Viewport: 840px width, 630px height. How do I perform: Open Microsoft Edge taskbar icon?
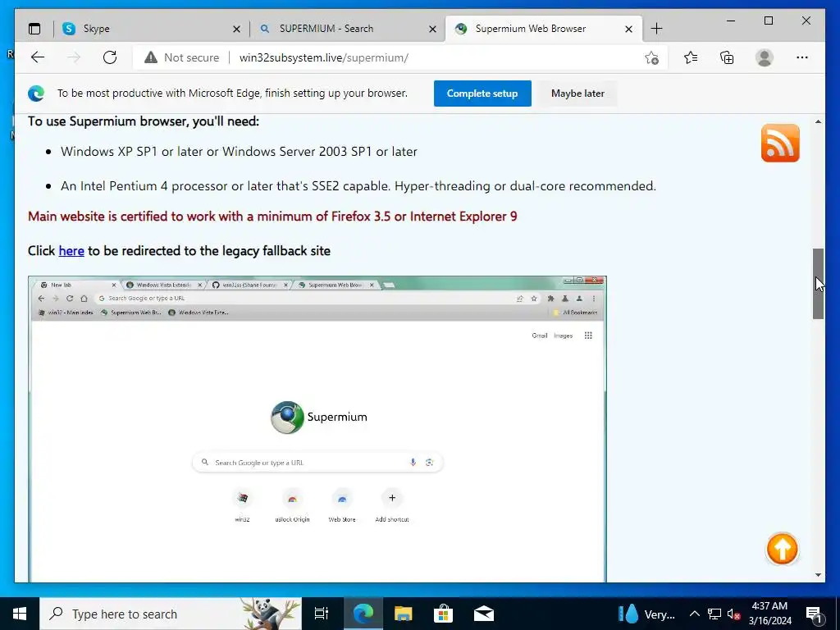coord(363,614)
